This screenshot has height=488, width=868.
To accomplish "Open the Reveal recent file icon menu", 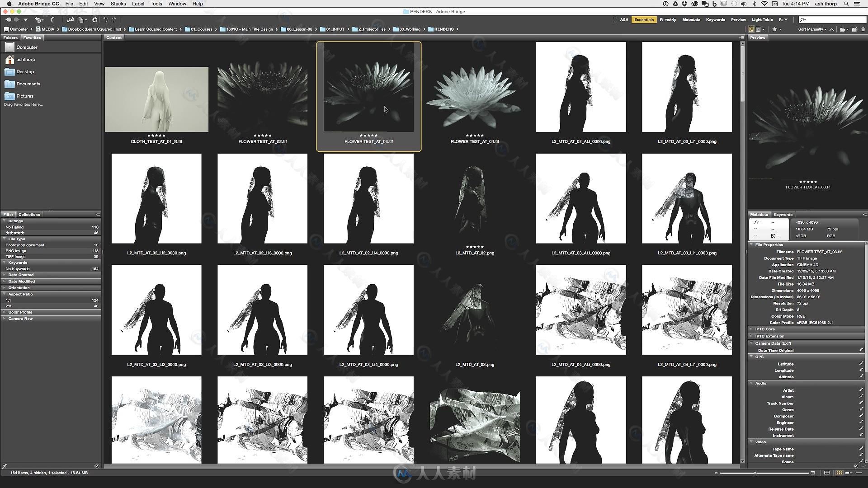I will coord(39,20).
